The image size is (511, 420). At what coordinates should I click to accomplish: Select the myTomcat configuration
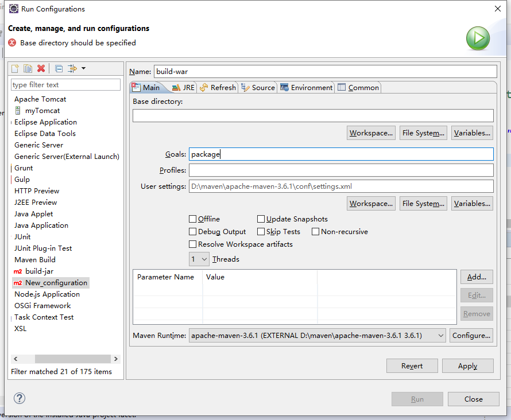[42, 111]
